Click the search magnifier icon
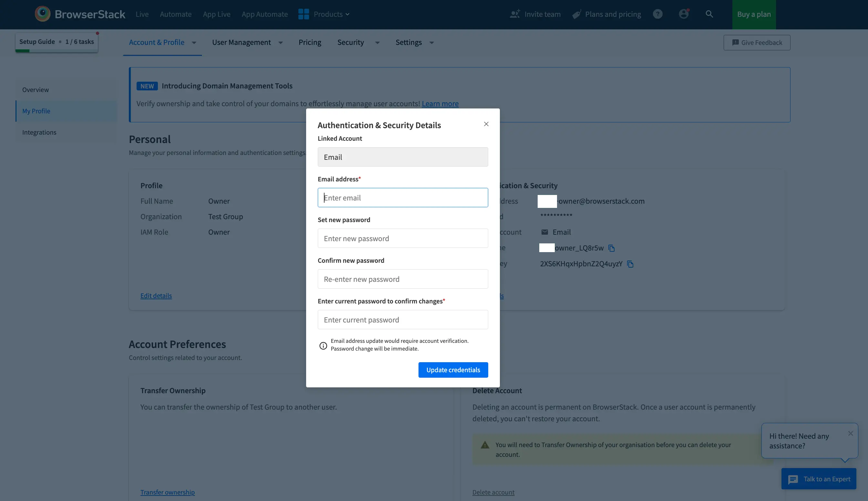868x501 pixels. [x=709, y=14]
